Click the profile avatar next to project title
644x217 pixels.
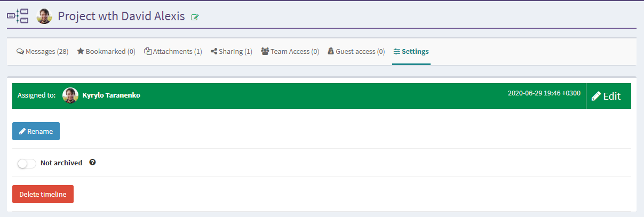[x=44, y=16]
